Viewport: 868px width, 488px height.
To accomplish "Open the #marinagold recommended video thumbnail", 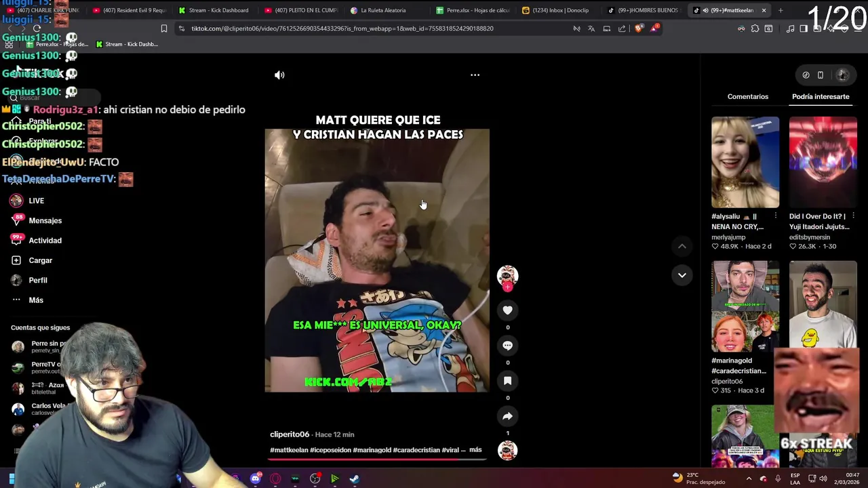I will click(745, 306).
